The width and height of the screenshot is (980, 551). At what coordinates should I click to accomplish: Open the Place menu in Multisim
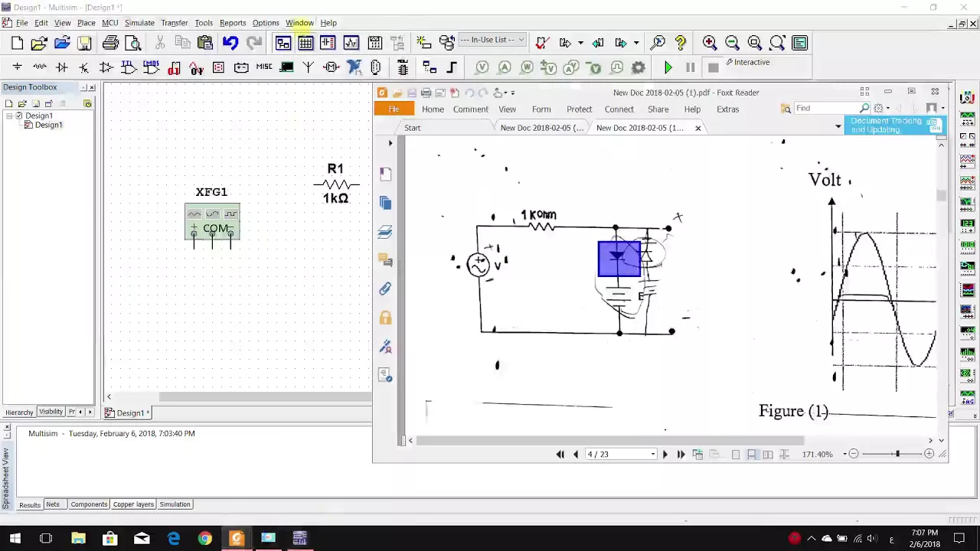click(x=86, y=23)
